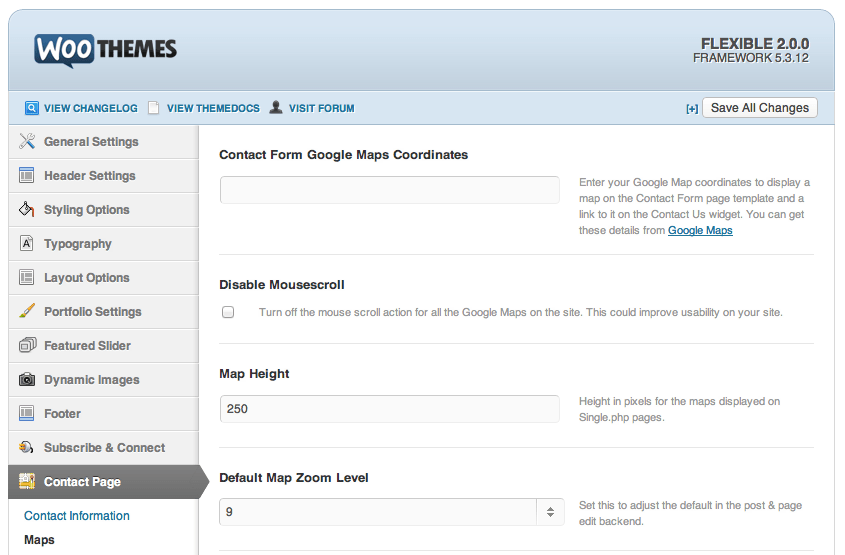Click the Visit Forum person icon
845x555 pixels.
[x=275, y=107]
